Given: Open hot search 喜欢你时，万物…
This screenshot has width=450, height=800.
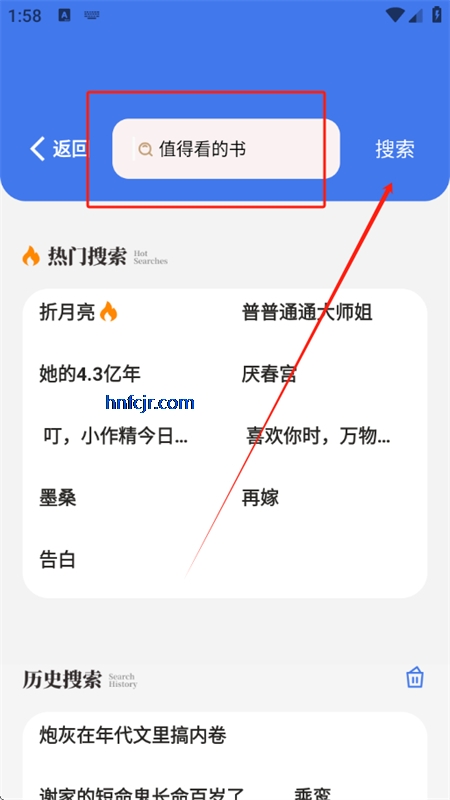Looking at the screenshot, I should [x=319, y=437].
